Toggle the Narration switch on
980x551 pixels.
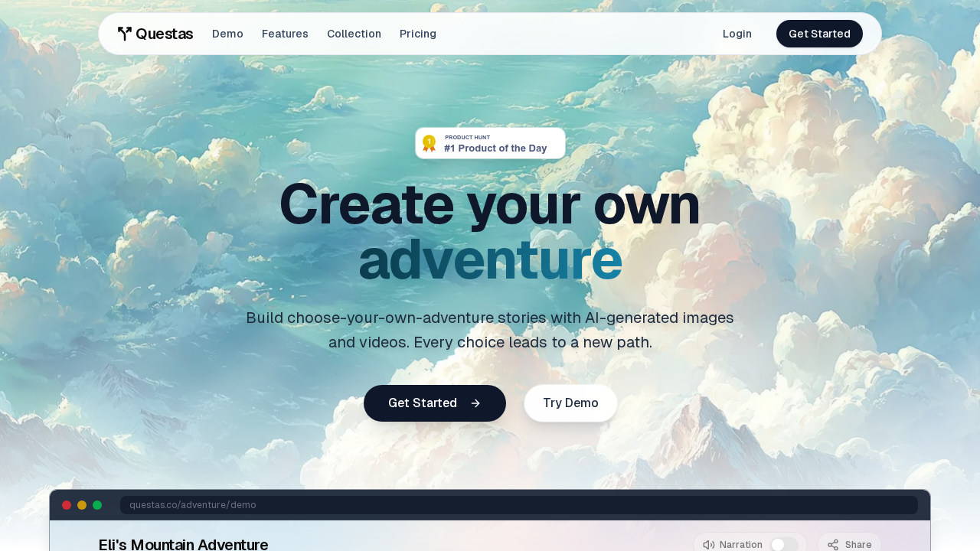coord(784,545)
